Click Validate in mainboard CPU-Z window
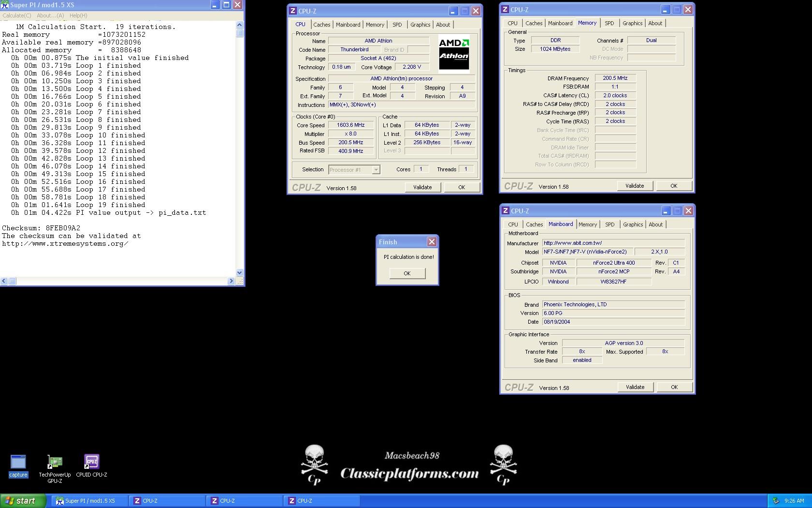812x508 pixels. (x=635, y=387)
